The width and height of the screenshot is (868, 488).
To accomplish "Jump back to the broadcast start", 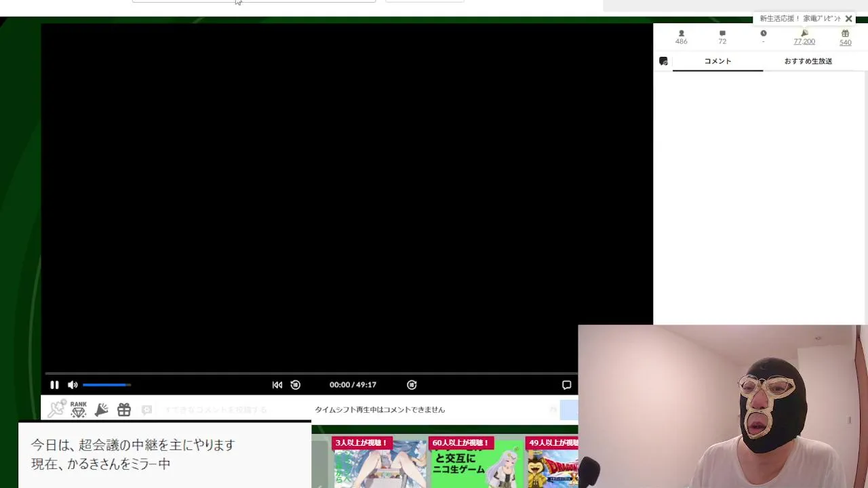I will point(277,385).
